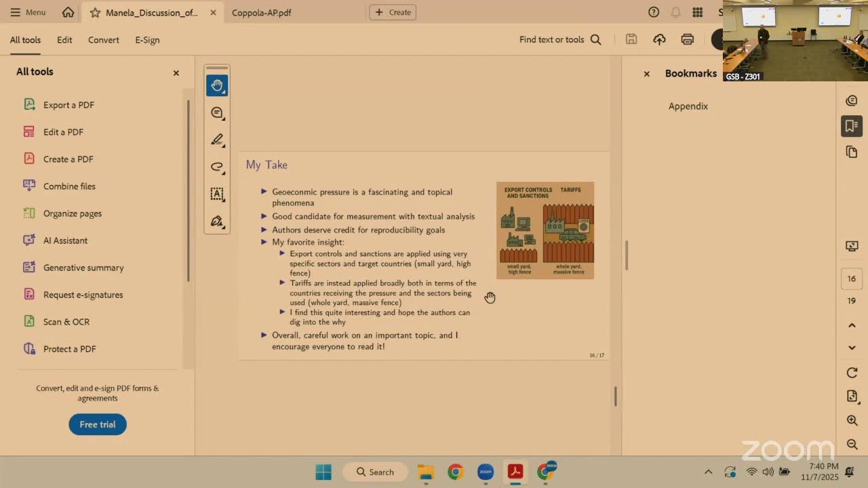Image resolution: width=868 pixels, height=488 pixels.
Task: Go to previous page arrow
Action: tap(852, 325)
